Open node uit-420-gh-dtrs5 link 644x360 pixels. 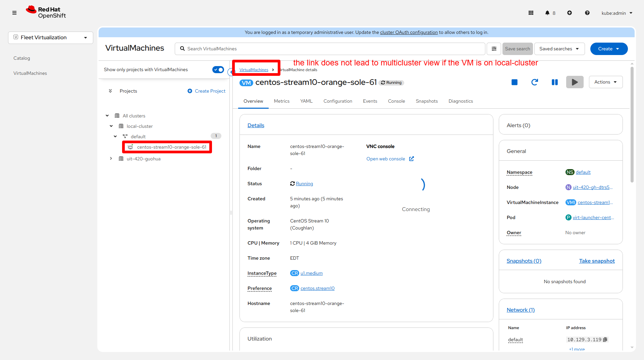coord(593,187)
